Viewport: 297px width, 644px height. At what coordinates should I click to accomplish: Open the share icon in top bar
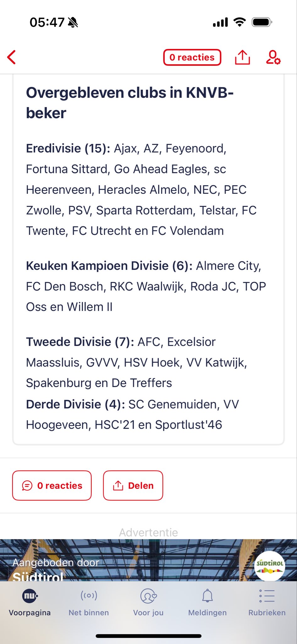click(242, 57)
